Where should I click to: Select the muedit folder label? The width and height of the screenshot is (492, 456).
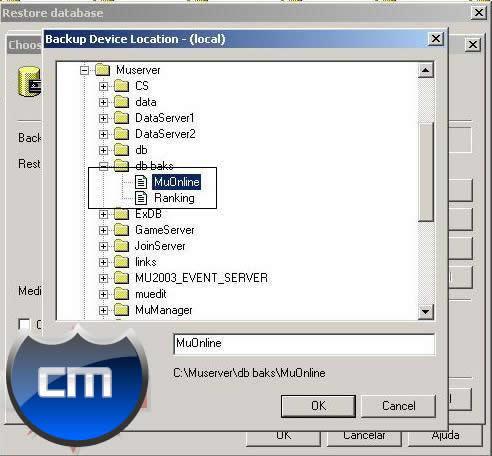pos(151,294)
